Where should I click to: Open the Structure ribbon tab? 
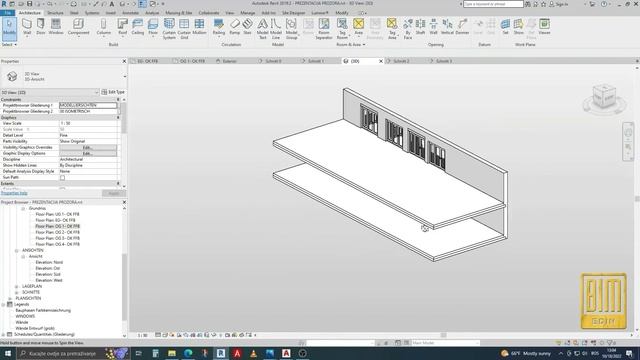coord(55,13)
